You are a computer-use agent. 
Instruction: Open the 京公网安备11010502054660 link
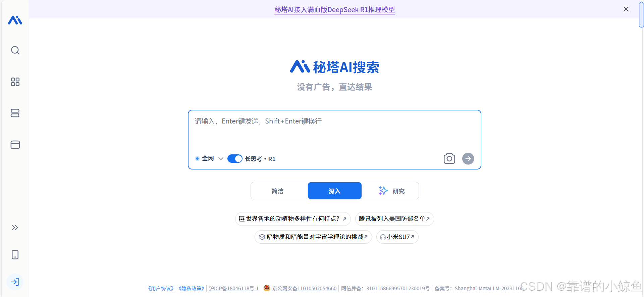click(304, 289)
